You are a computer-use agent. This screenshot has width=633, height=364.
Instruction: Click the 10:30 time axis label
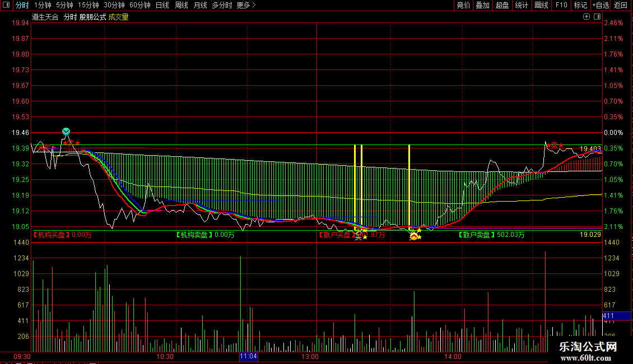pos(165,357)
